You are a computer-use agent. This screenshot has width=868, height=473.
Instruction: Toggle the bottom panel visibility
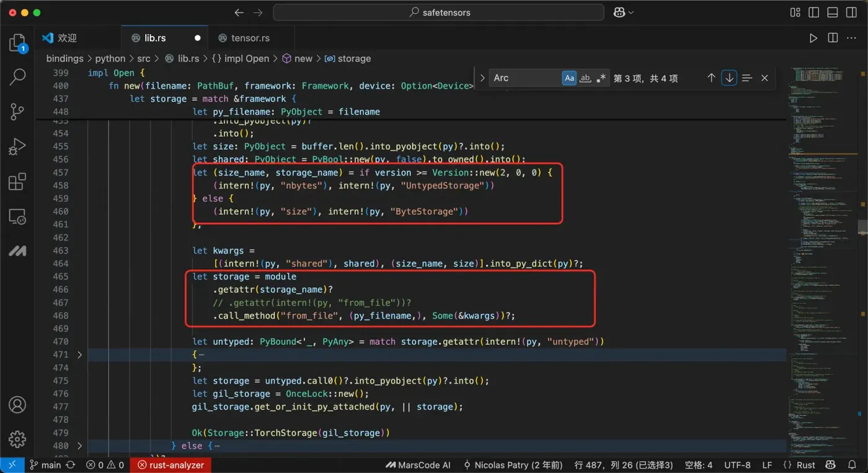(x=833, y=12)
